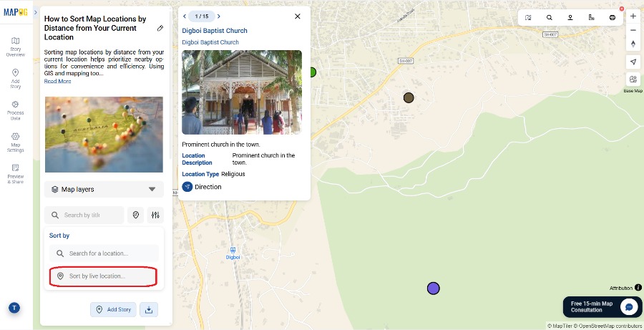This screenshot has height=330, width=644.
Task: Click the Digboi Baptist Church subtitle
Action: point(210,42)
